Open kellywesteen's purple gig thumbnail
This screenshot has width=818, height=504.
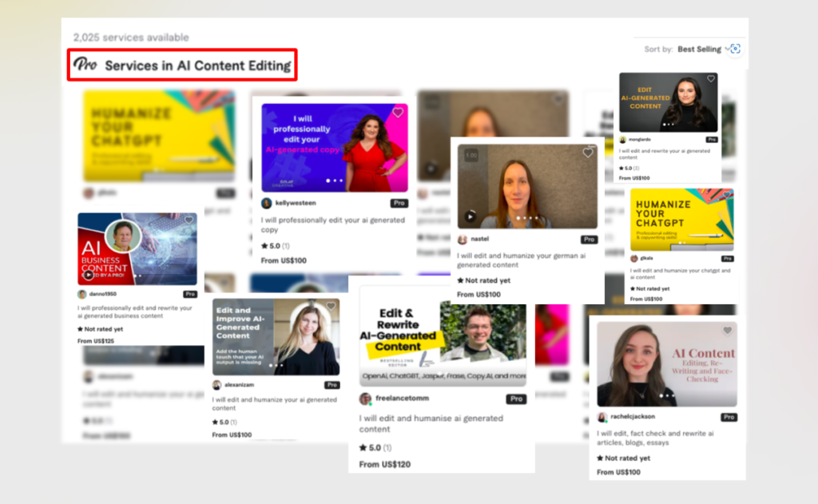click(335, 148)
